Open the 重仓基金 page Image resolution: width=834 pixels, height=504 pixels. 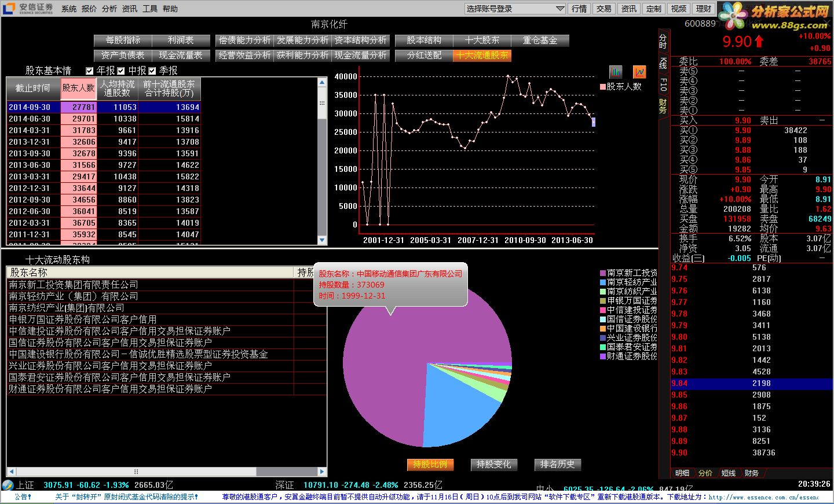pyautogui.click(x=540, y=41)
